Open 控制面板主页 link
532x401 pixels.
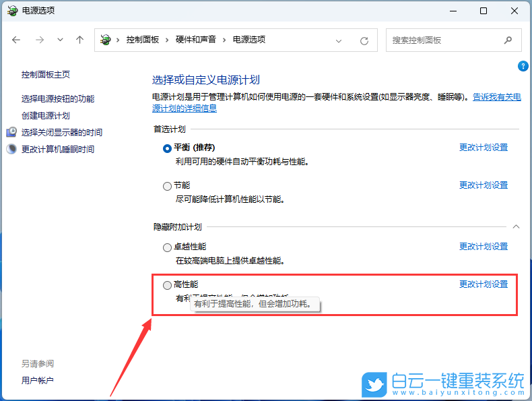click(46, 75)
